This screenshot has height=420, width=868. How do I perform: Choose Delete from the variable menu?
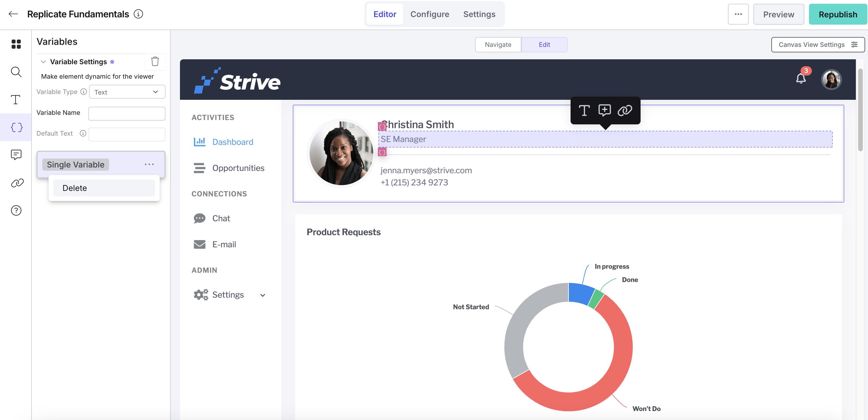[104, 188]
